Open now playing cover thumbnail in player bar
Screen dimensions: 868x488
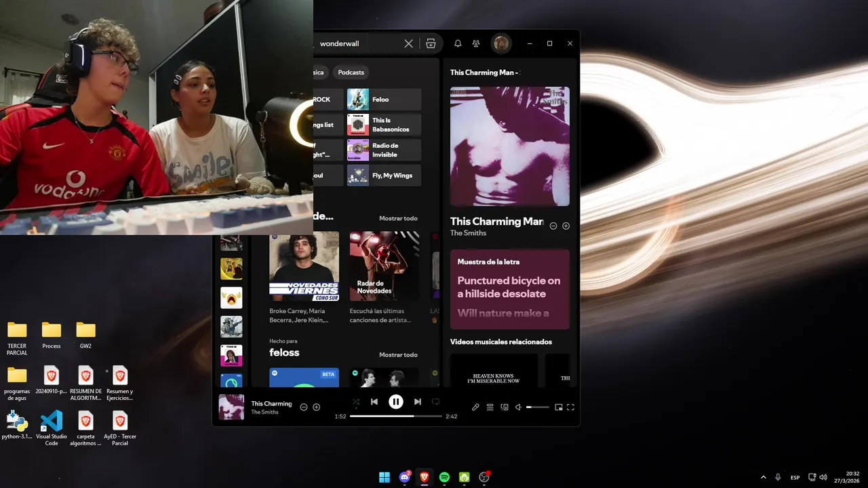pyautogui.click(x=231, y=407)
